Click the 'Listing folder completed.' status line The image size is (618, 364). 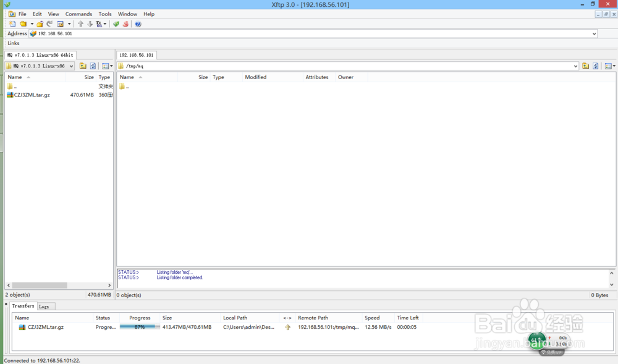pyautogui.click(x=180, y=277)
